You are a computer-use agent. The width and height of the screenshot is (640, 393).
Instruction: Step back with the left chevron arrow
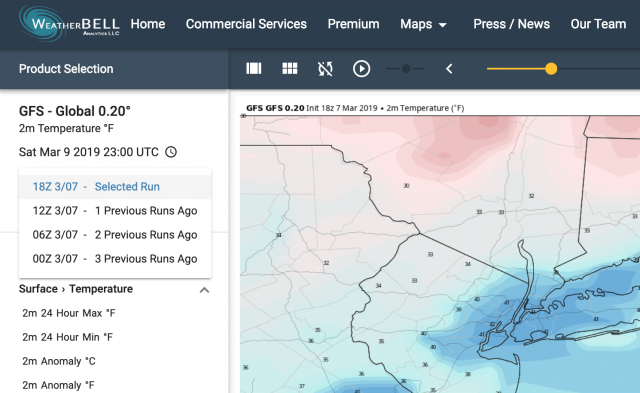(x=449, y=69)
